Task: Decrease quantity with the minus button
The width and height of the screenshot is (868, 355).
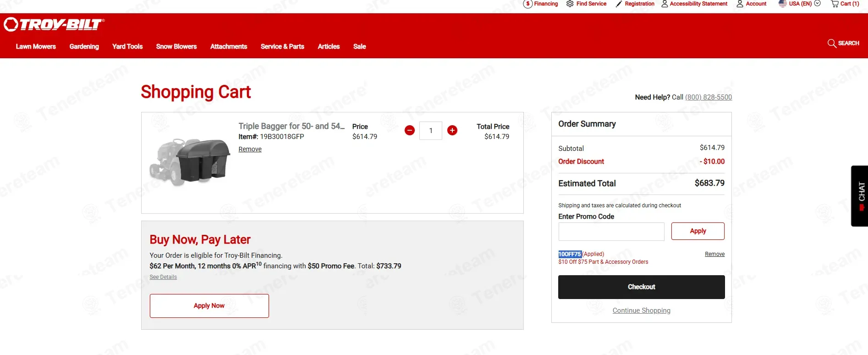Action: tap(410, 130)
